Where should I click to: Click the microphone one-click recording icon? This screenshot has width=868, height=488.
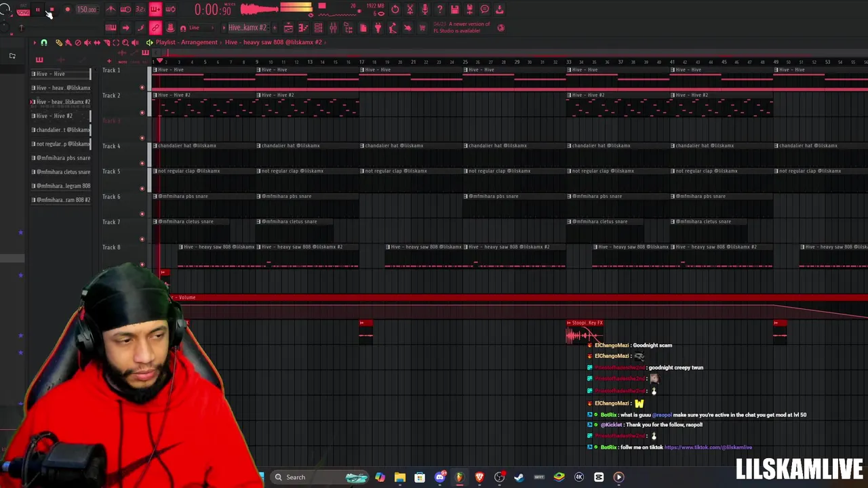[x=425, y=9]
